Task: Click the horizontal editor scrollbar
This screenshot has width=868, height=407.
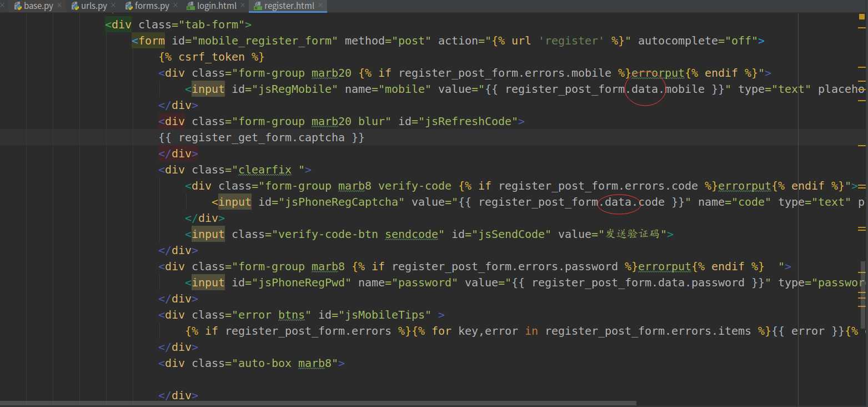Action: pyautogui.click(x=319, y=403)
